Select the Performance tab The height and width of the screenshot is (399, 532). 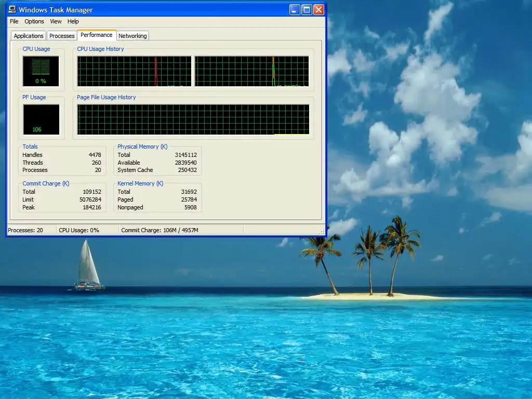[x=96, y=35]
